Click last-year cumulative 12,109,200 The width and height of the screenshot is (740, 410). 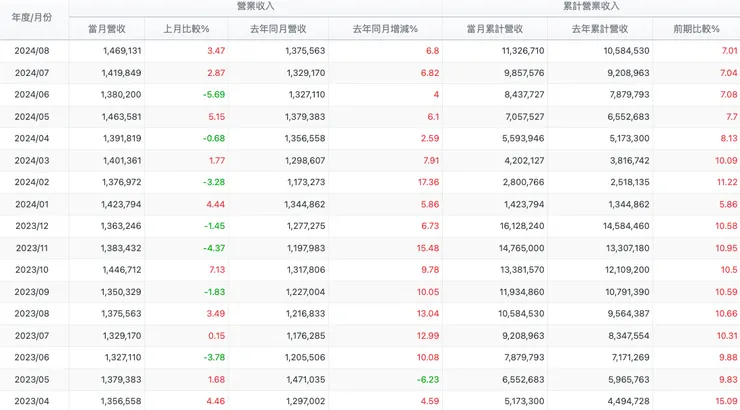(x=628, y=270)
